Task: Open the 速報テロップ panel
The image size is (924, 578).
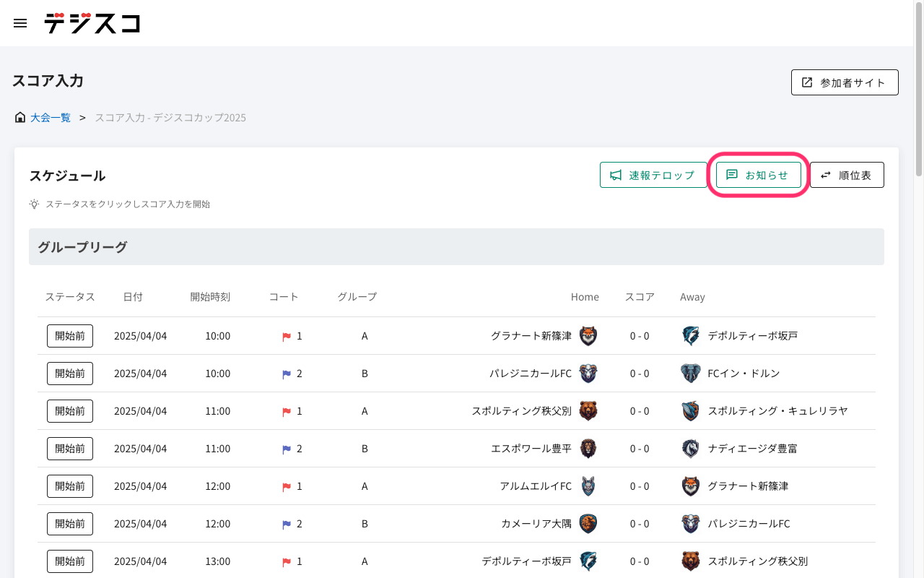Action: point(653,175)
